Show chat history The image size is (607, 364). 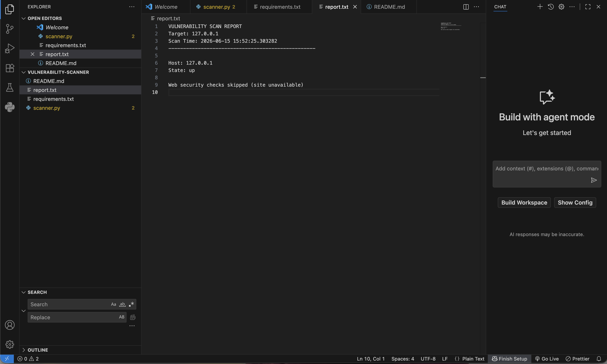[551, 7]
